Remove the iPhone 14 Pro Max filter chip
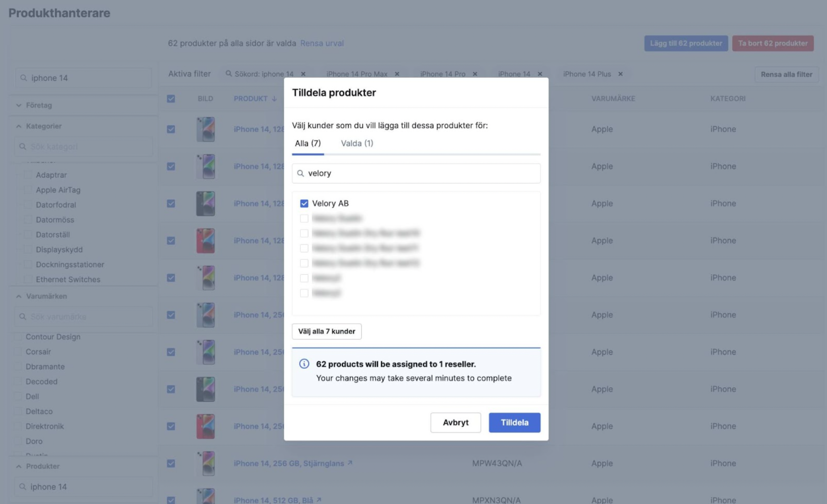 [x=397, y=74]
